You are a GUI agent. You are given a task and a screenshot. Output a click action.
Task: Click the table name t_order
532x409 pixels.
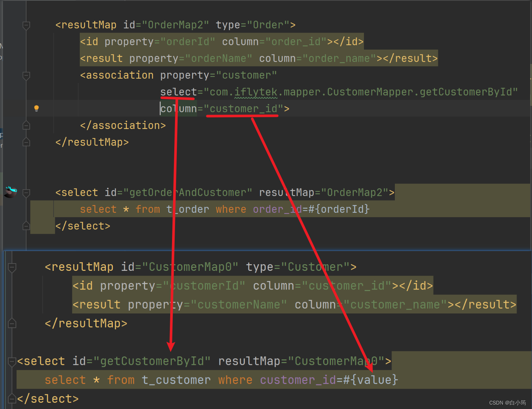tap(188, 209)
